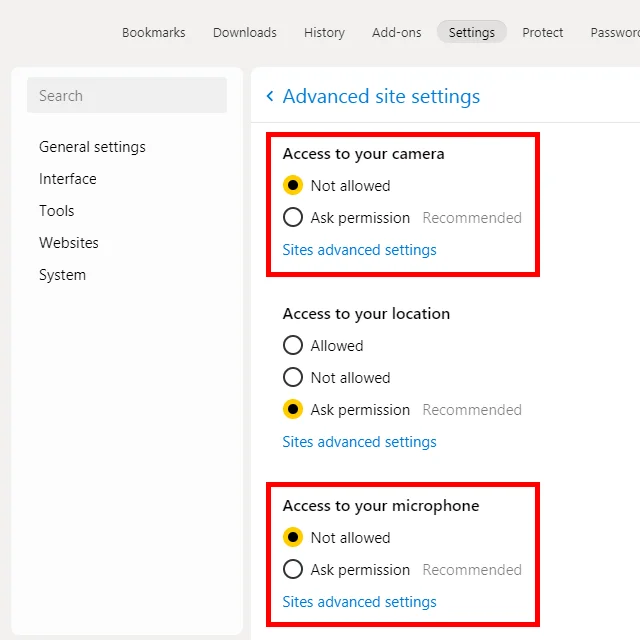Open microphone Sites advanced settings link
The height and width of the screenshot is (640, 640).
tap(359, 602)
